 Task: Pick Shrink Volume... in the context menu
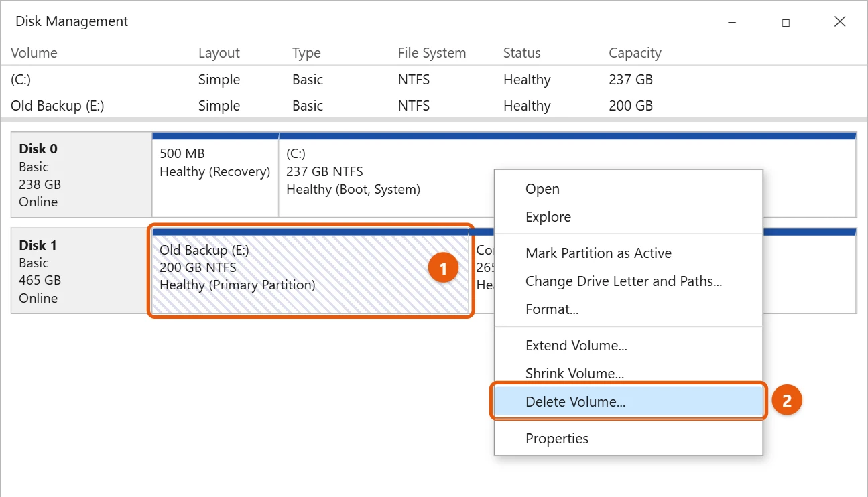[x=628, y=374]
